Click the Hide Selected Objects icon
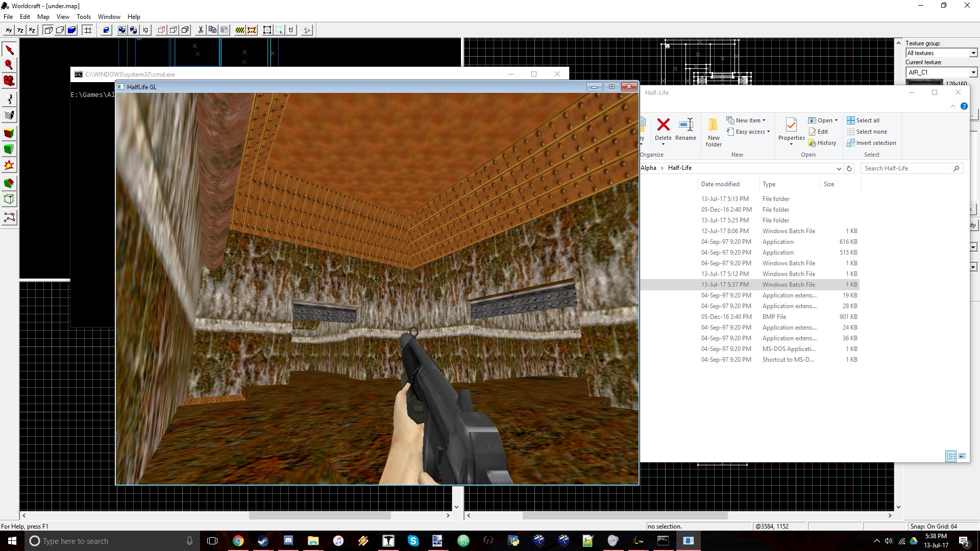Image resolution: width=980 pixels, height=551 pixels. 161,30
